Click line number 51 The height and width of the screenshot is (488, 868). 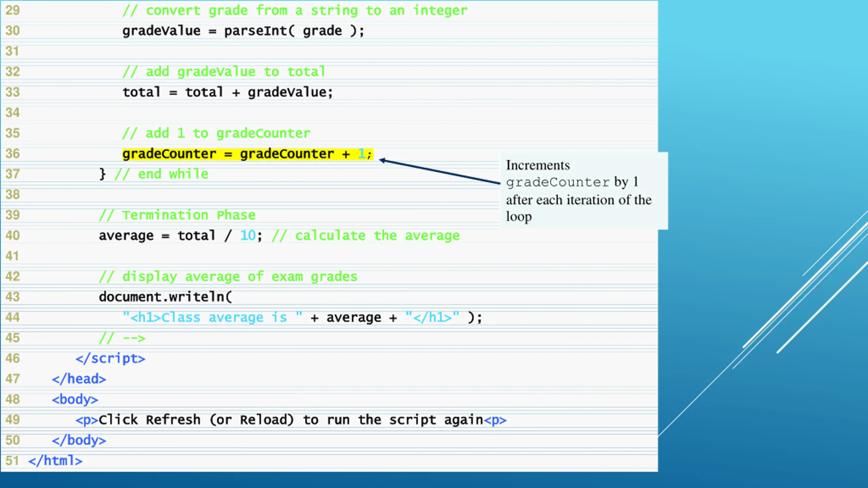[12, 461]
